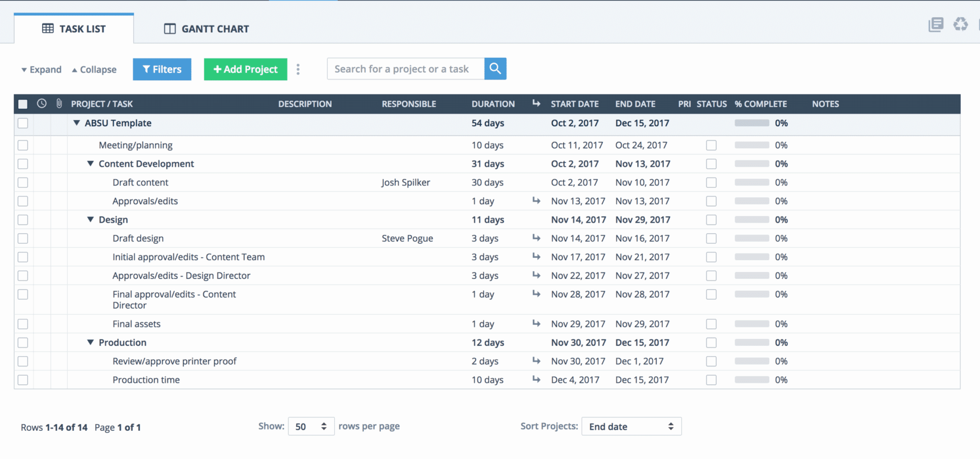
Task: Select the Review/approve printer proof task
Action: pyautogui.click(x=174, y=361)
